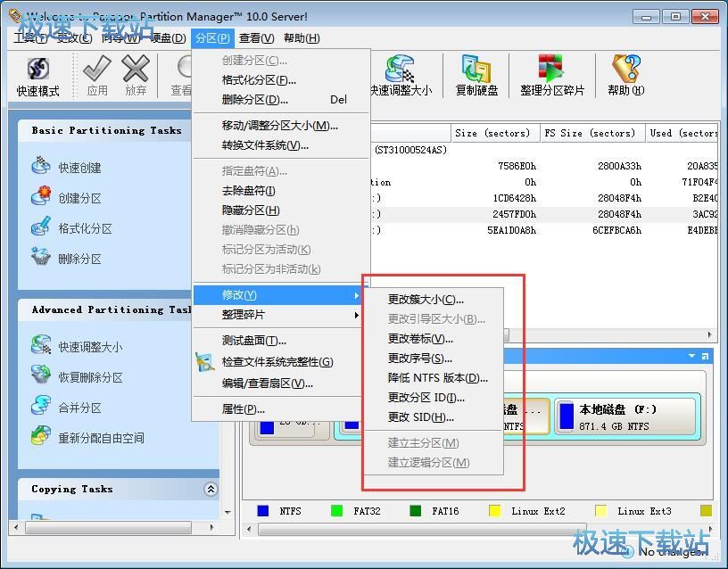Collapse the Copying Tasks panel chevron
Image resolution: width=728 pixels, height=569 pixels.
tap(211, 489)
